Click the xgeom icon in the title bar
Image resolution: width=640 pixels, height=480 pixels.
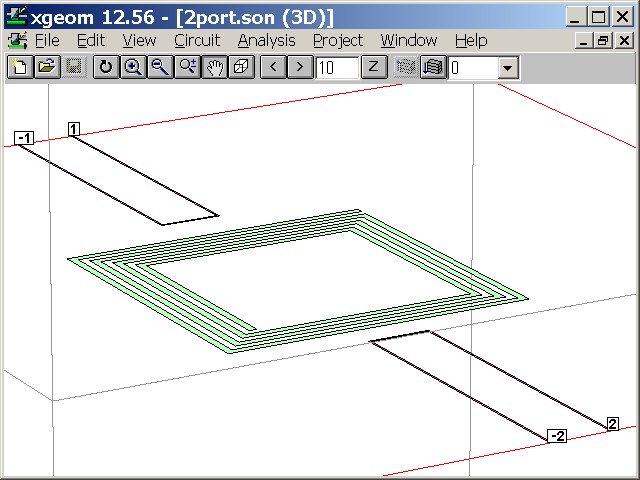(x=17, y=17)
